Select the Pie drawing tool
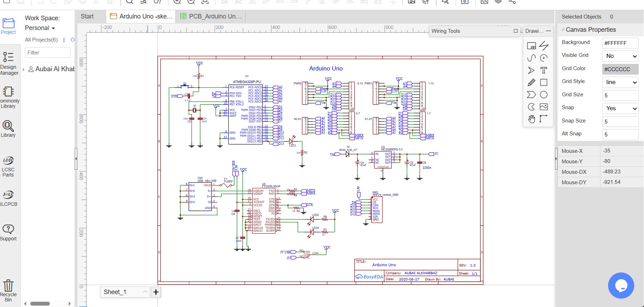 pos(531,107)
